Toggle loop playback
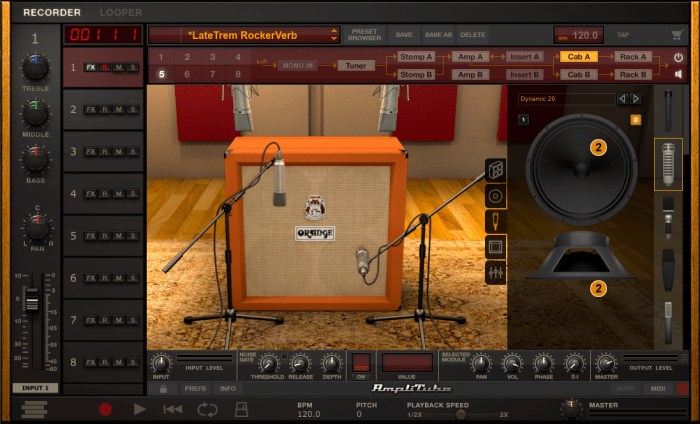The image size is (700, 424). pyautogui.click(x=208, y=409)
